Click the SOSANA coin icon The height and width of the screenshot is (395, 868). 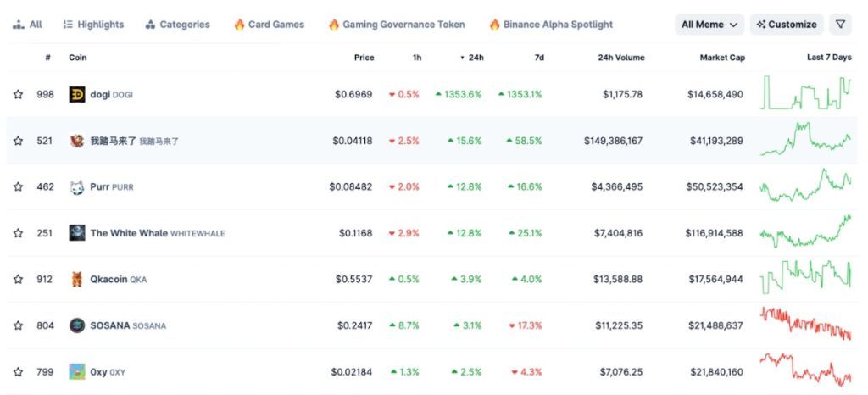coord(77,325)
